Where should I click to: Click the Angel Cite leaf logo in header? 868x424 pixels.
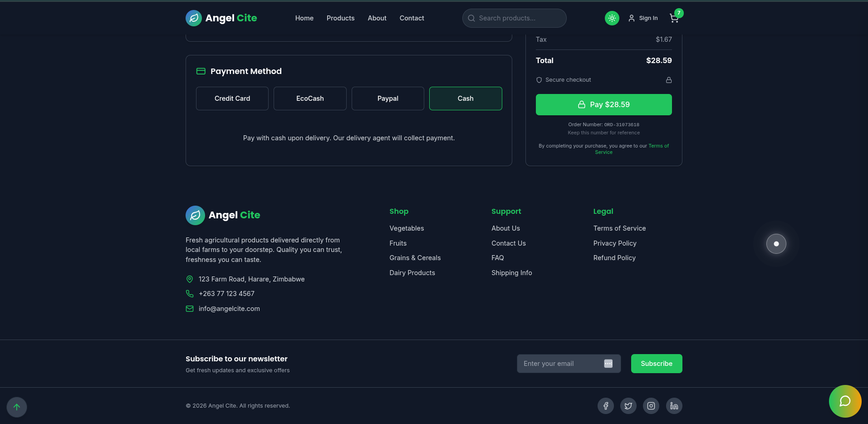[x=194, y=18]
